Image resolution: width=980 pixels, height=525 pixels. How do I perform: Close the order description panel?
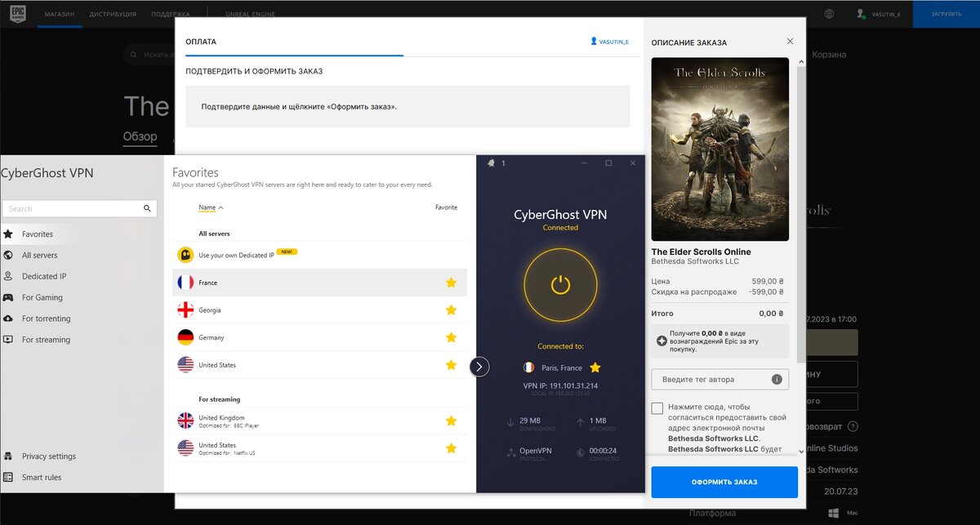[x=790, y=41]
